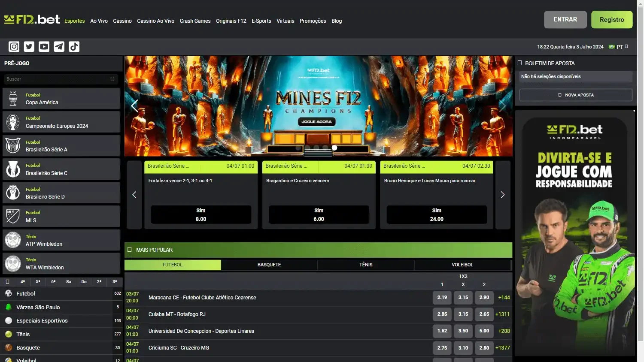Open Crash Games menu item
Viewport: 644px width, 362px height.
195,21
